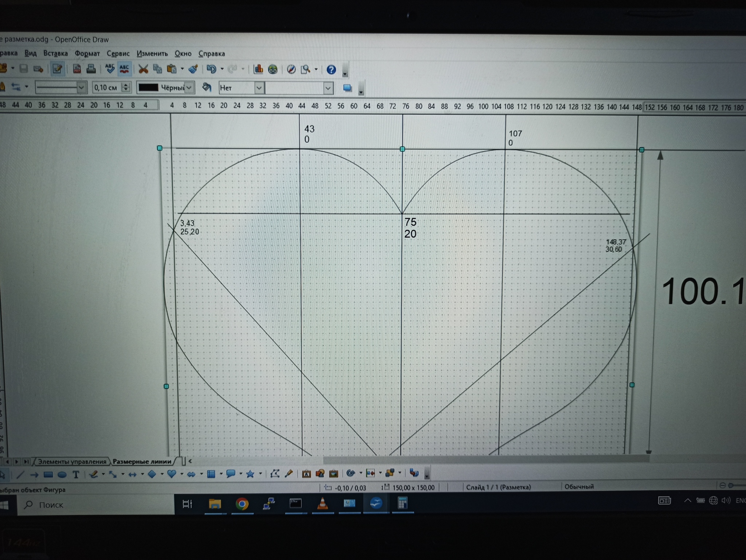Toggle the Shadow icon
The image size is (746, 560).
click(348, 88)
